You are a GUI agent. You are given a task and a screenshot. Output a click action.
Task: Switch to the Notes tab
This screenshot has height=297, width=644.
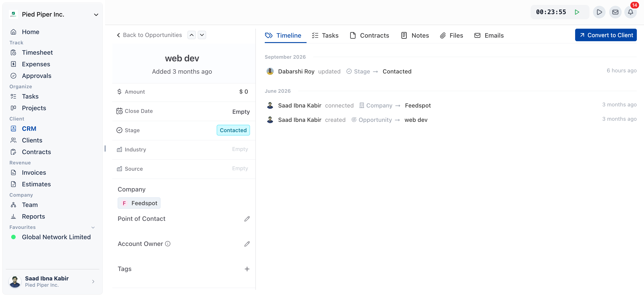click(415, 36)
